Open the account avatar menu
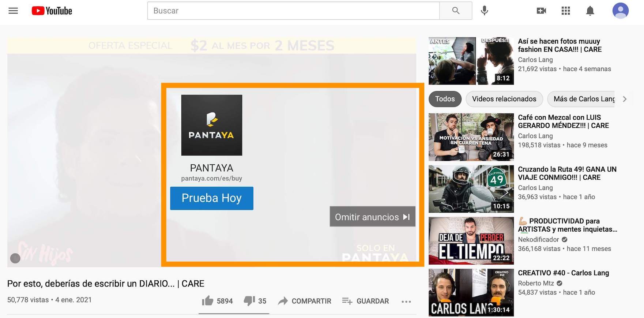This screenshot has width=644, height=318. (x=621, y=11)
